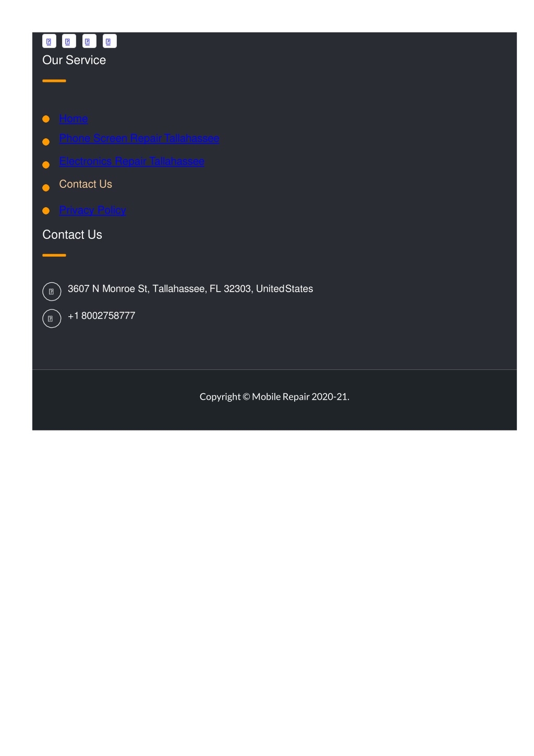Image resolution: width=534 pixels, height=756 pixels.
Task: Click the circled icon beside the phone number
Action: coord(52,318)
